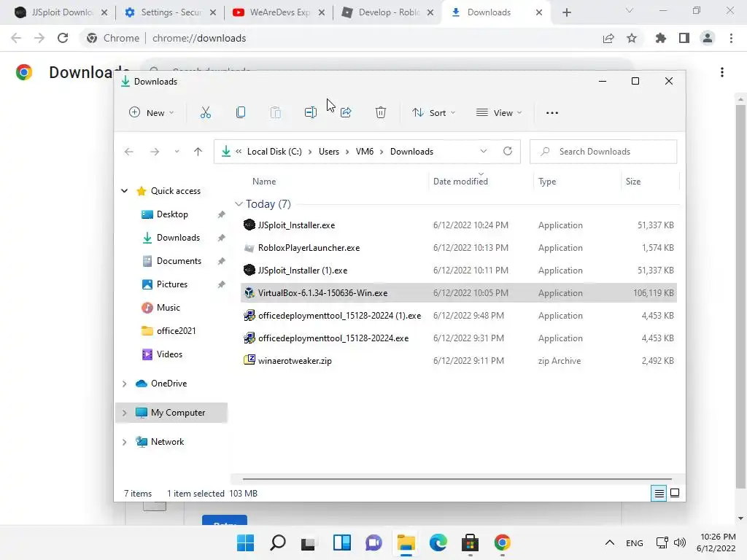This screenshot has height=560, width=747.
Task: Open Desktop in Quick access
Action: [172, 214]
